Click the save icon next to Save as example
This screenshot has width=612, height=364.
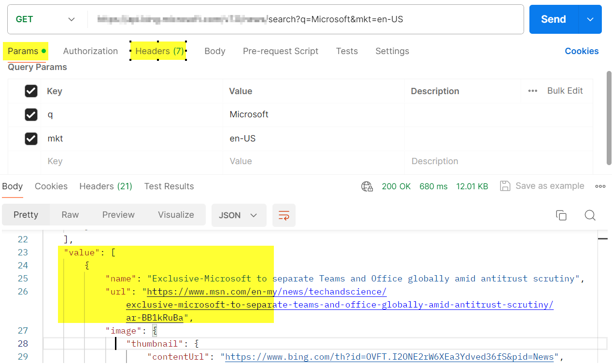505,186
